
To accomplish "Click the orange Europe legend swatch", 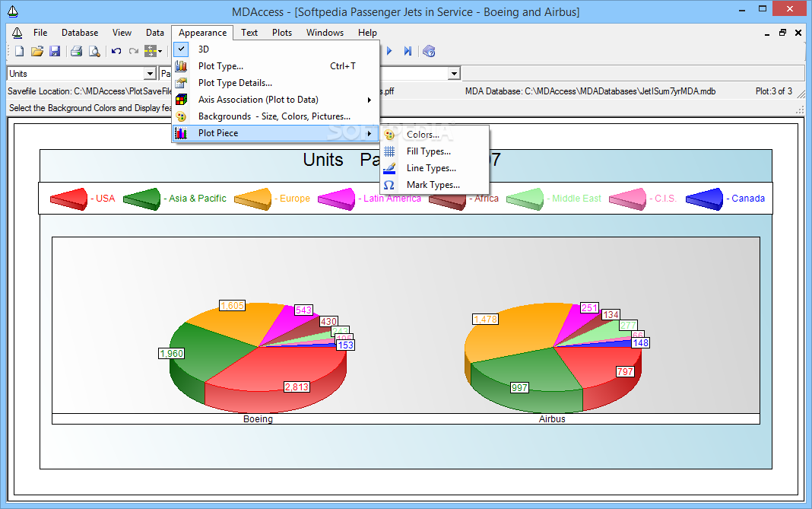I will (252, 199).
